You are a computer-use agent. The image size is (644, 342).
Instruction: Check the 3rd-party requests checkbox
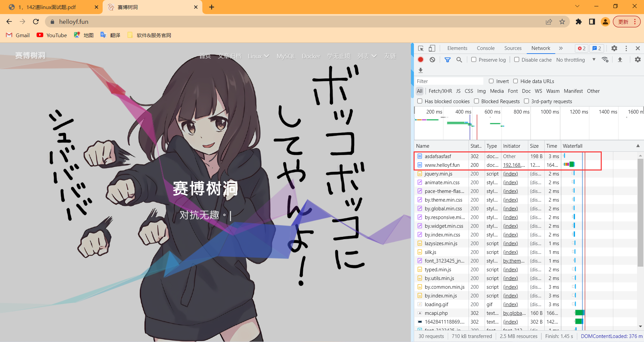point(526,101)
